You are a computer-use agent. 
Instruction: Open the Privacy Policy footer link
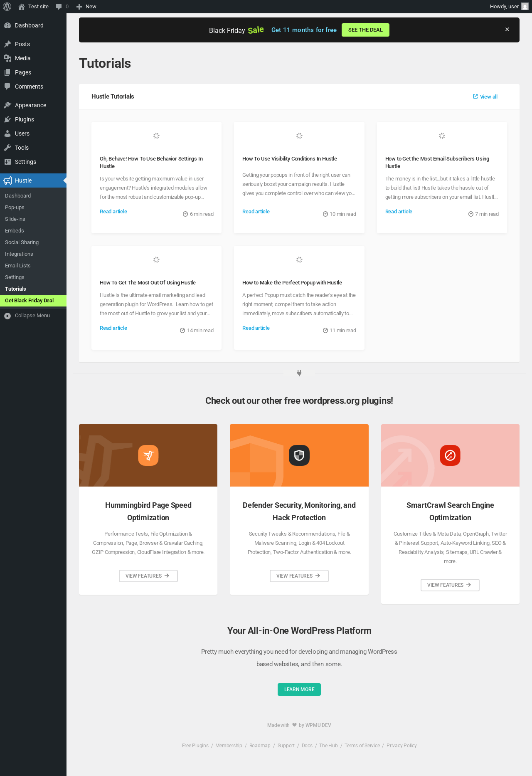coord(401,746)
